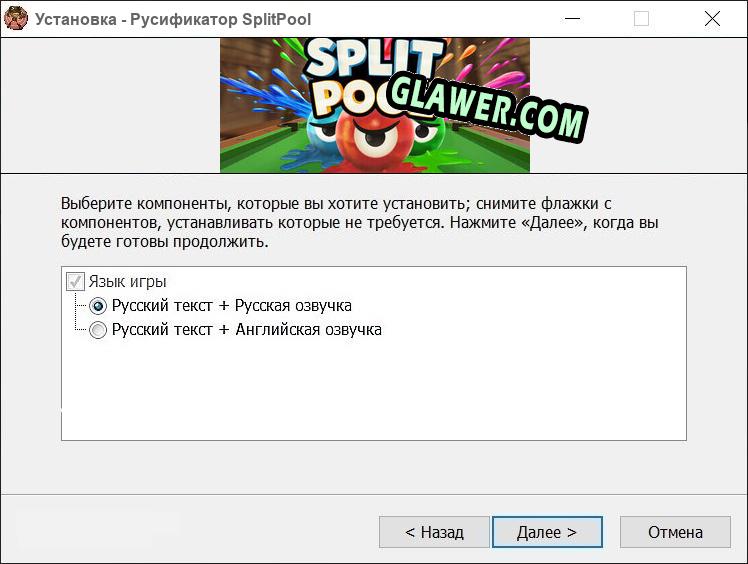Click the 'Язык игры' label text
This screenshot has height=564, width=748.
click(127, 282)
